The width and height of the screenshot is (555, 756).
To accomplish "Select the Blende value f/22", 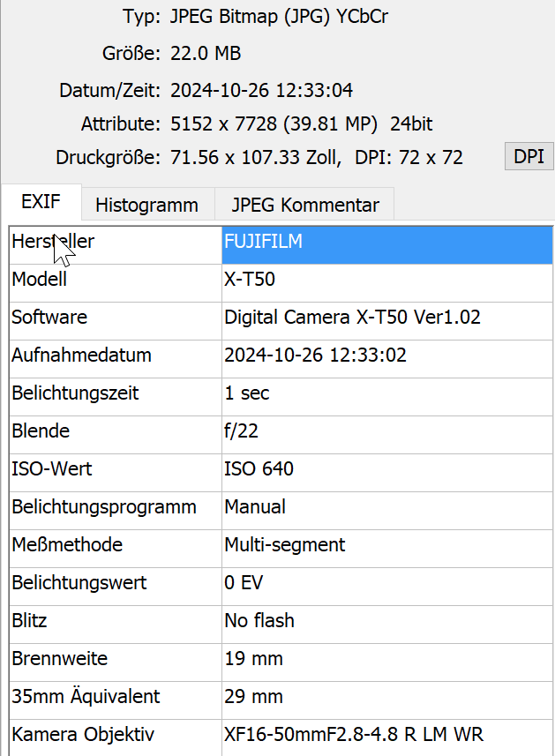I will coord(386,431).
